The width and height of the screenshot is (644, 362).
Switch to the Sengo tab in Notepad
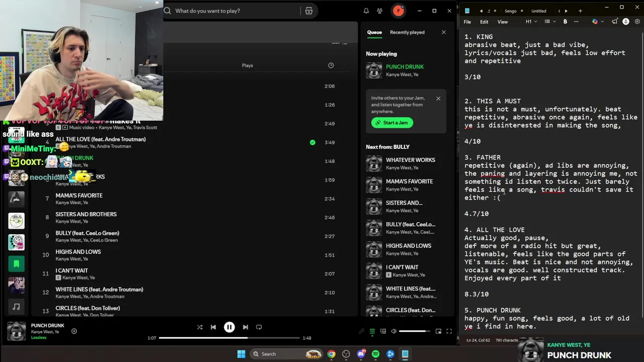point(511,11)
